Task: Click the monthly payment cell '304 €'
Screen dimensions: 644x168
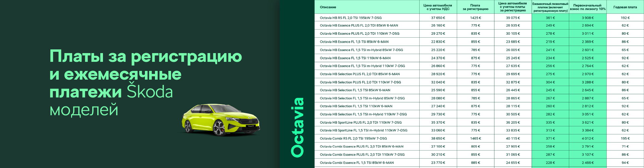Action: click(550, 82)
